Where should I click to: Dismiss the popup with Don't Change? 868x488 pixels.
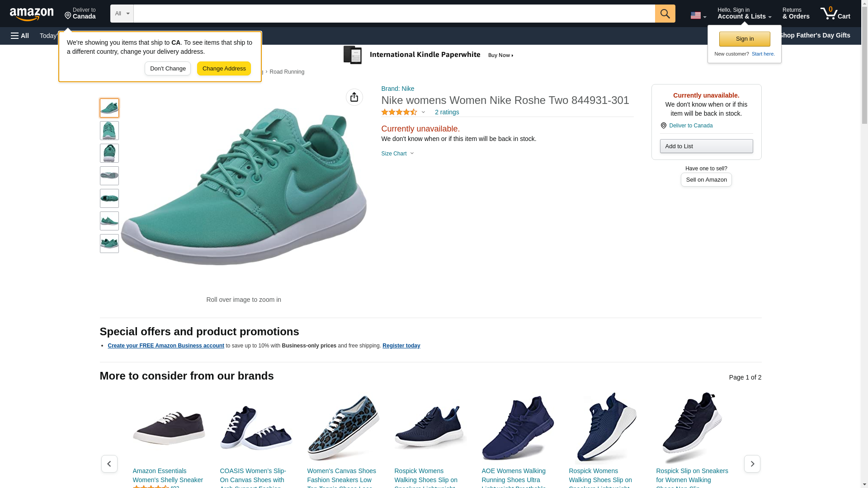tap(168, 69)
